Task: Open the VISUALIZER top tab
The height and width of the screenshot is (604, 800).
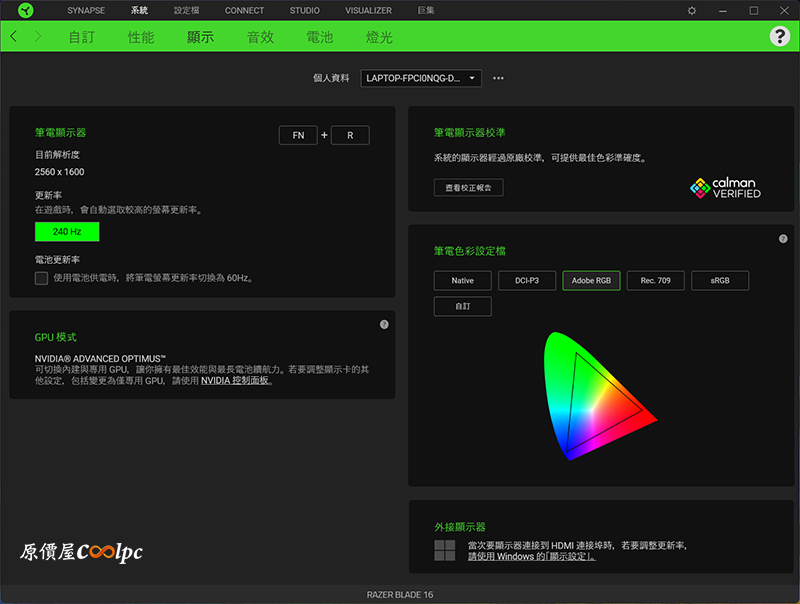Action: click(x=368, y=10)
